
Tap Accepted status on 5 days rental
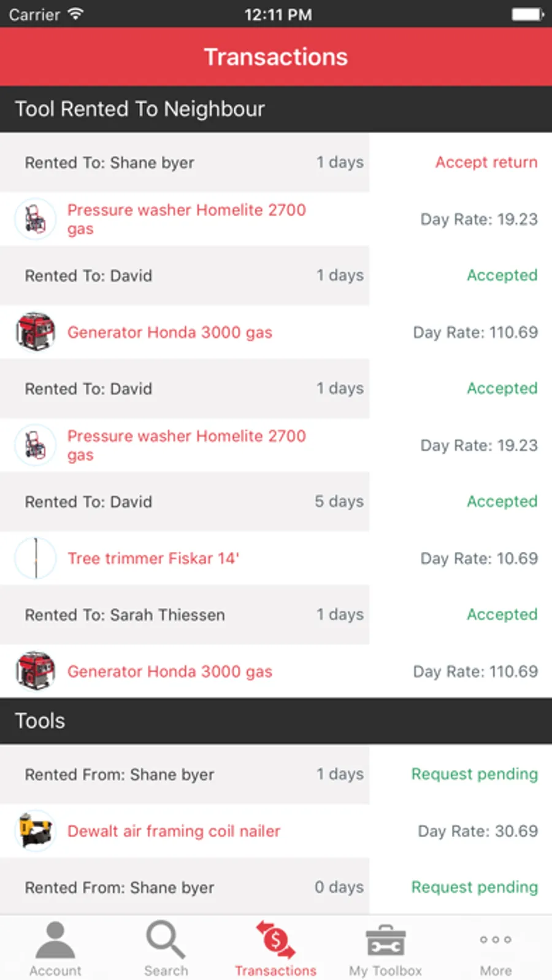pos(502,501)
